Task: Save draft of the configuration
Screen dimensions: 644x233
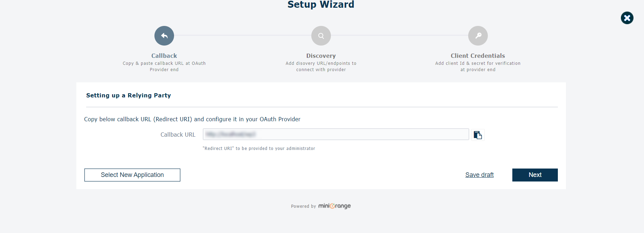Action: (479, 175)
